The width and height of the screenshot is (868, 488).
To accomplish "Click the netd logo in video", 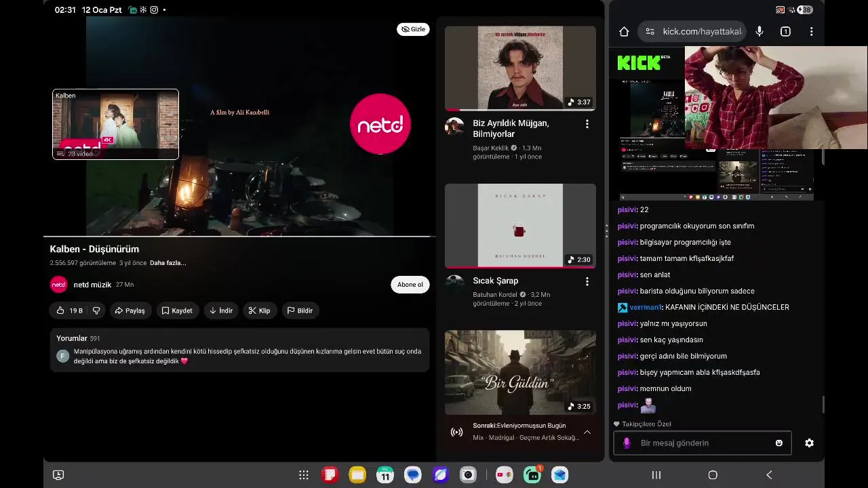I will click(x=380, y=124).
